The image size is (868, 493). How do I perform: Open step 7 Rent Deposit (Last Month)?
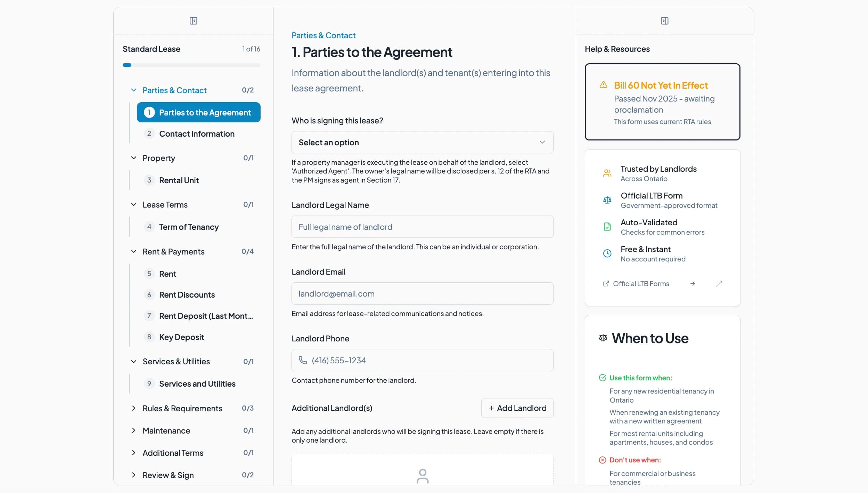[x=198, y=316]
